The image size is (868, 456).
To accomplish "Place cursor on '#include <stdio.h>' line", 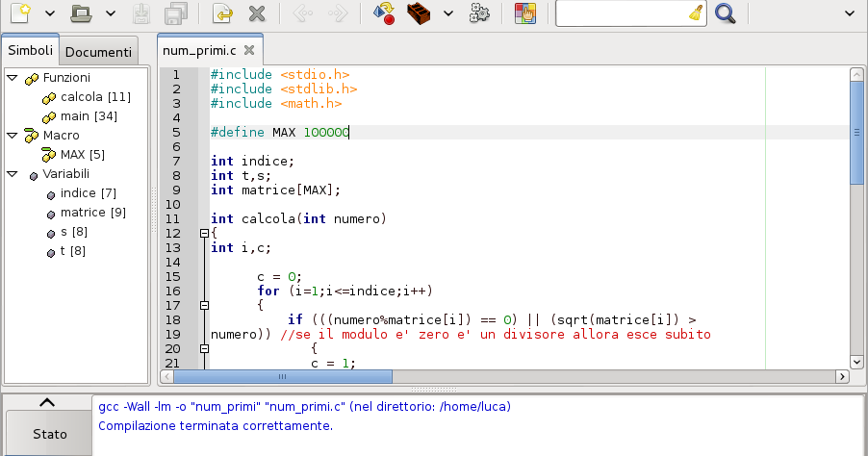I will (280, 75).
